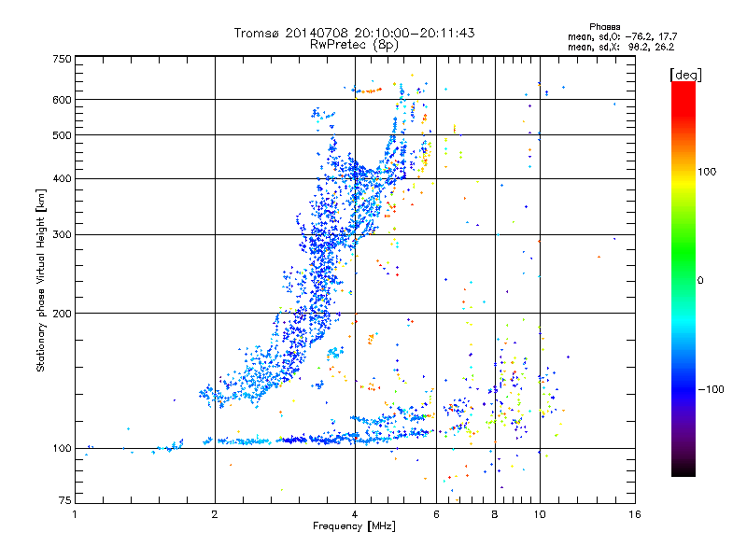747x560 pixels.
Task: Click the colorbar label '100'
Action: (707, 172)
